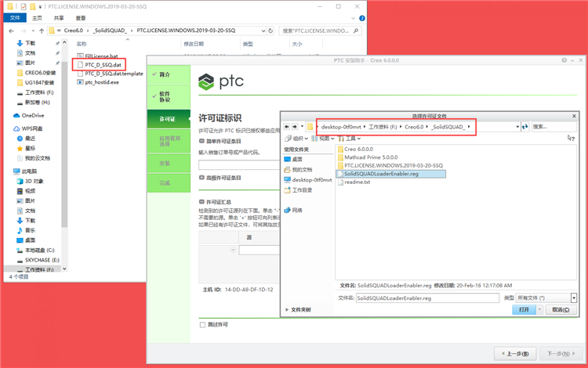
Task: Expand the 高级许可证条目 section
Action: pyautogui.click(x=201, y=178)
